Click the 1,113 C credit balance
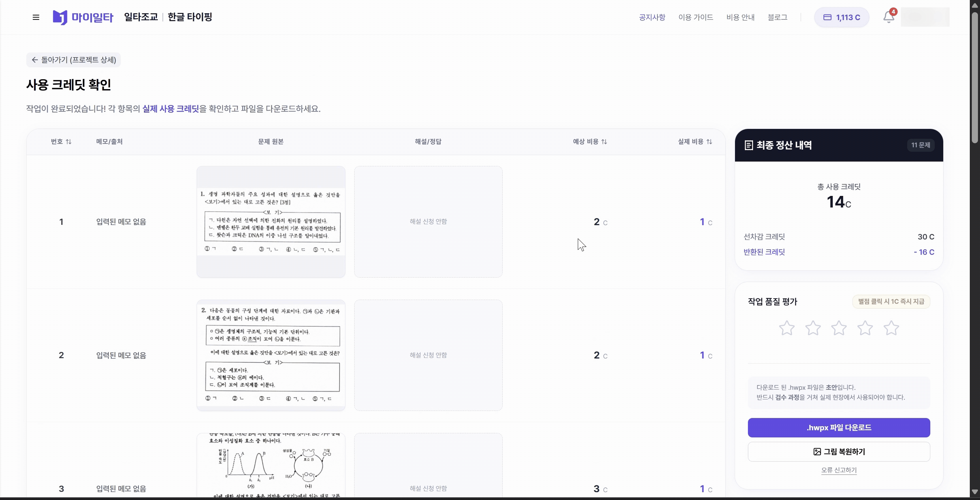This screenshot has width=980, height=500. point(841,17)
